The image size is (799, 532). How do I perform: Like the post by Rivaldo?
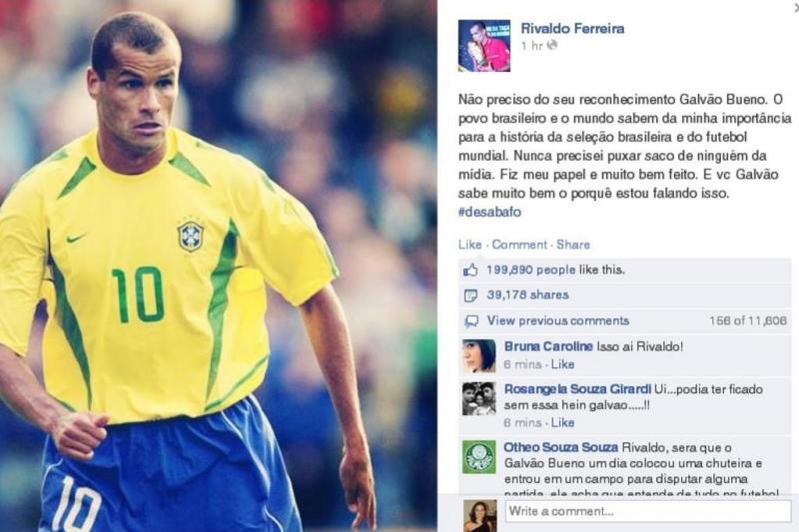pos(469,245)
